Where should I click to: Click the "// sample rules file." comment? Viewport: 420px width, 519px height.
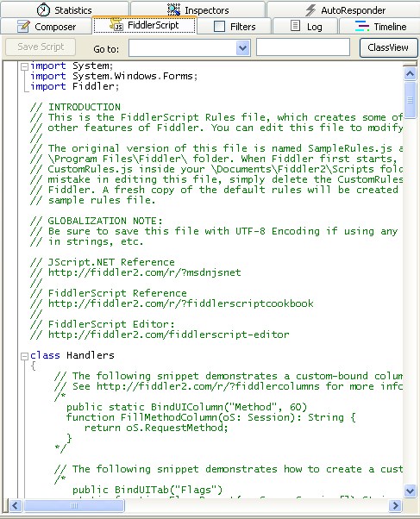tap(93, 200)
